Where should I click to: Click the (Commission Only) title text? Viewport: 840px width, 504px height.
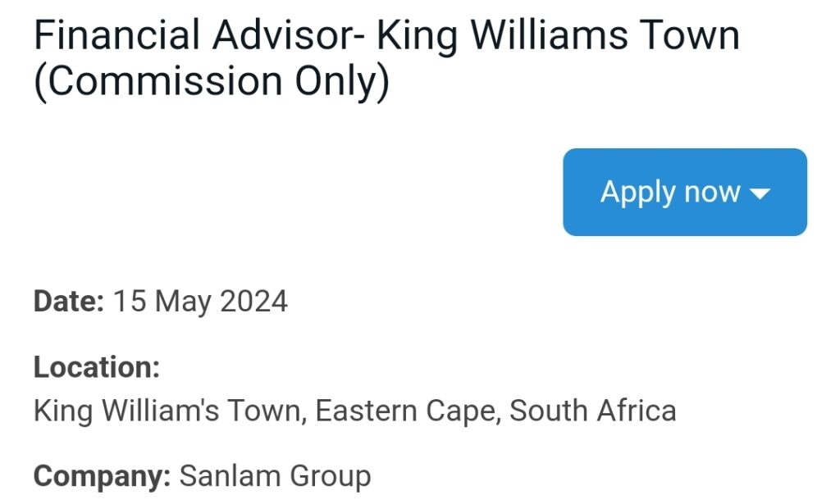(211, 82)
